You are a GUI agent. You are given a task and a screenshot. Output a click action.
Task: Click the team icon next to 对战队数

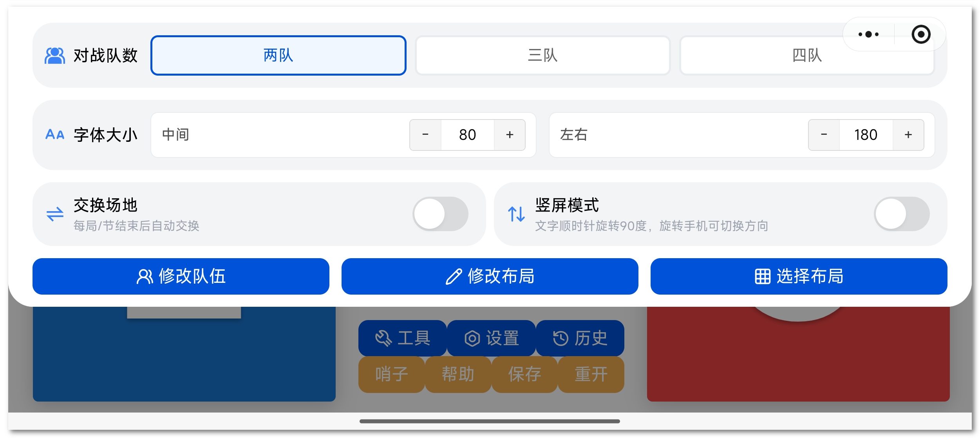tap(54, 55)
